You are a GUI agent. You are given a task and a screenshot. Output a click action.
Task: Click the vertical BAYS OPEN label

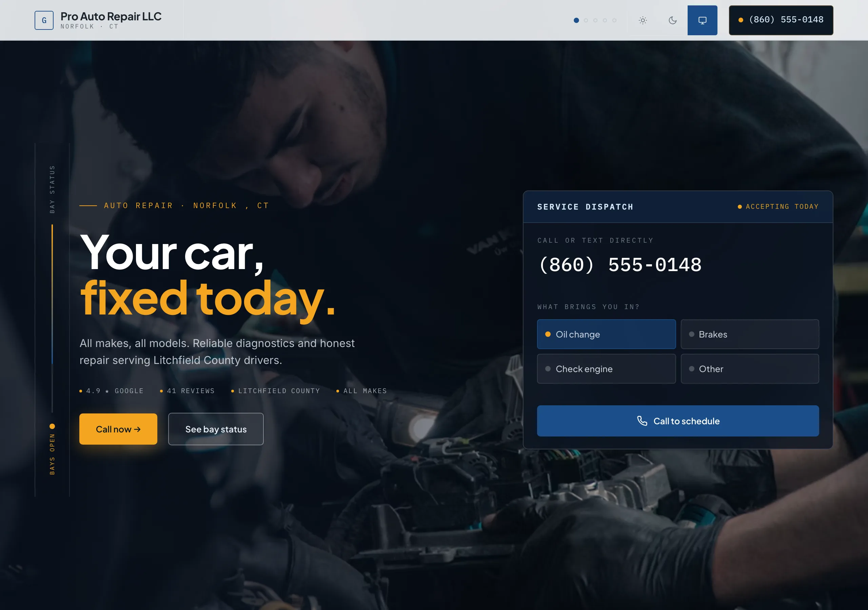coord(52,454)
